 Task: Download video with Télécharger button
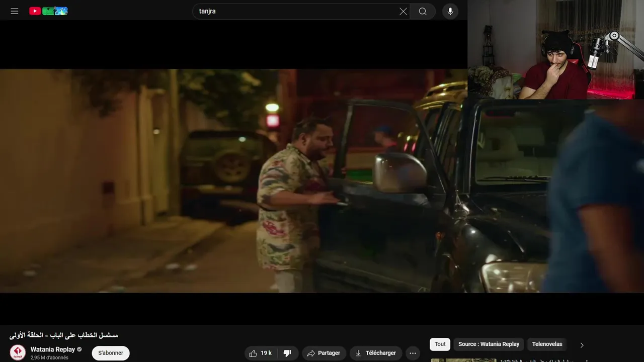[376, 353]
